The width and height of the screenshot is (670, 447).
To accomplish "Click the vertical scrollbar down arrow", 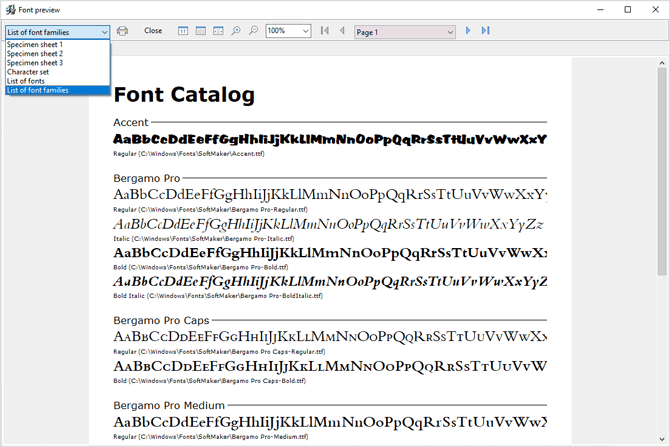I will (662, 439).
